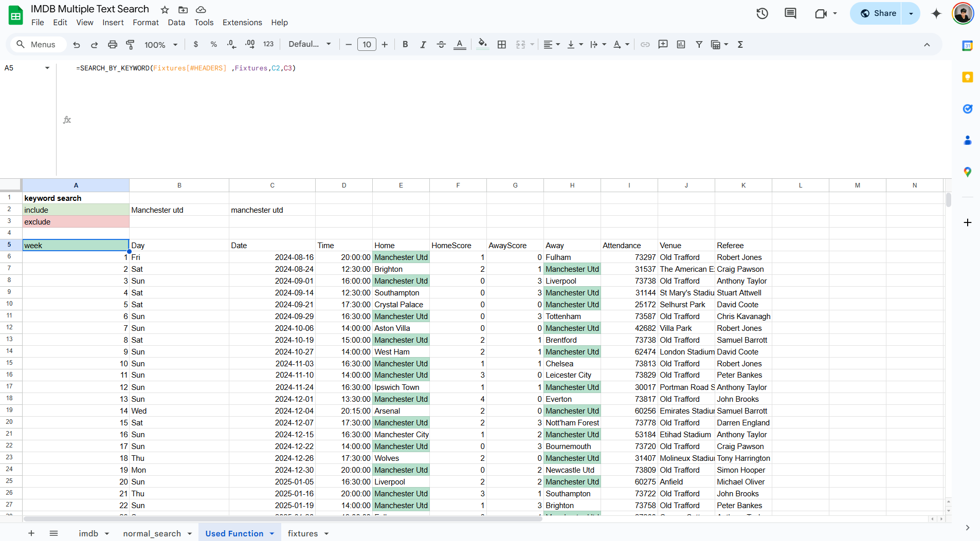
Task: Open Keep notes side panel icon
Action: (967, 77)
